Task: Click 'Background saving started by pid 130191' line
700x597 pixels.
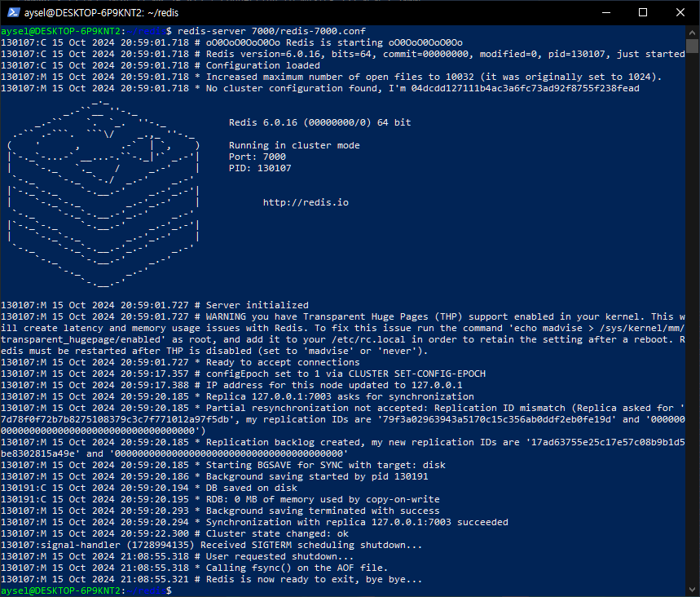Action: click(x=215, y=477)
